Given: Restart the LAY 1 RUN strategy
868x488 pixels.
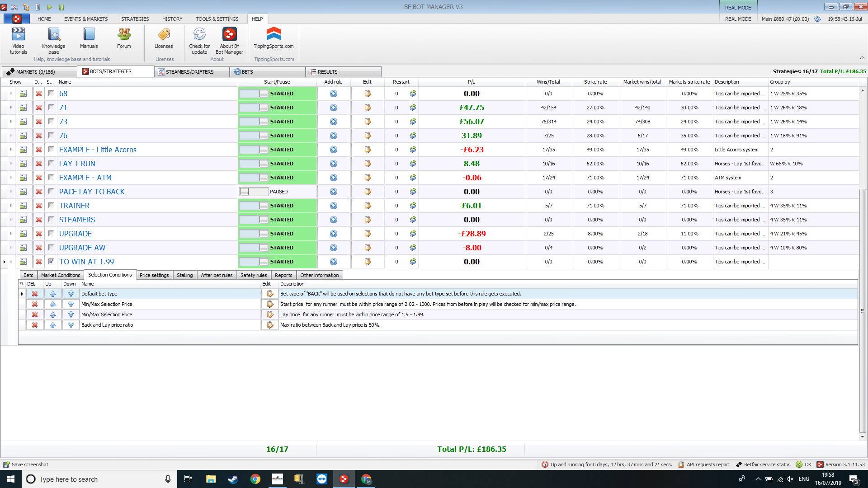Looking at the screenshot, I should (413, 164).
